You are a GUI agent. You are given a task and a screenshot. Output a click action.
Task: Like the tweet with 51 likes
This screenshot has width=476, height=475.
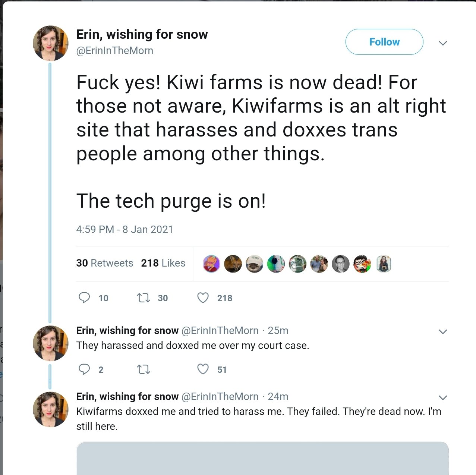point(203,369)
